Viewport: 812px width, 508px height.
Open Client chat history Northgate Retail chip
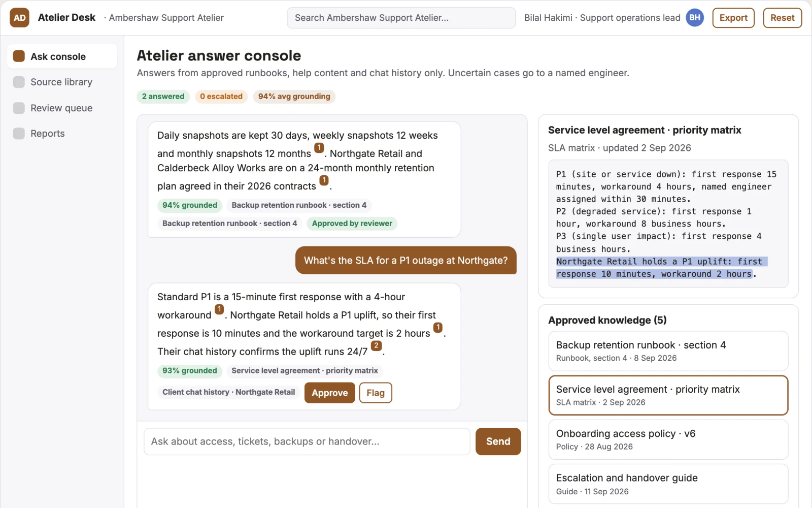[228, 392]
